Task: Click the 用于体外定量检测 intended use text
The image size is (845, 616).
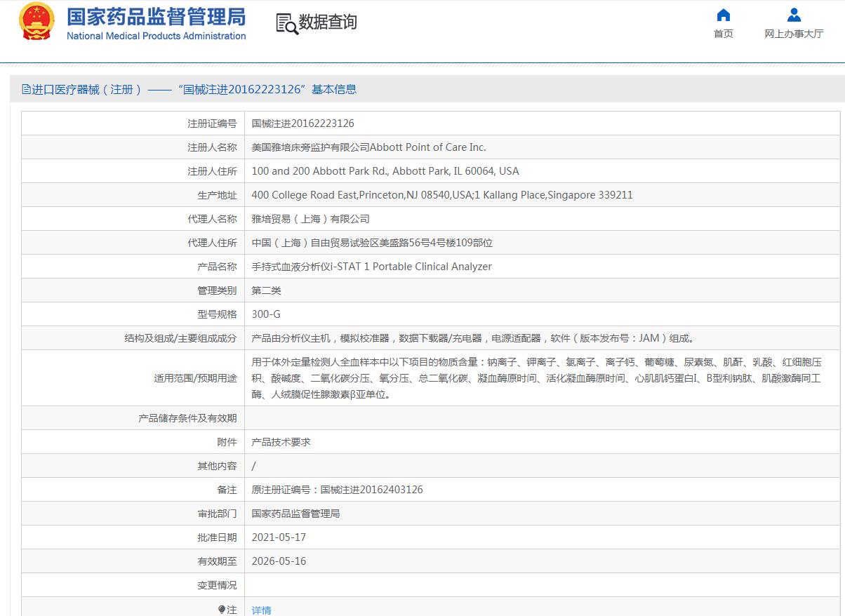Action: [536, 378]
